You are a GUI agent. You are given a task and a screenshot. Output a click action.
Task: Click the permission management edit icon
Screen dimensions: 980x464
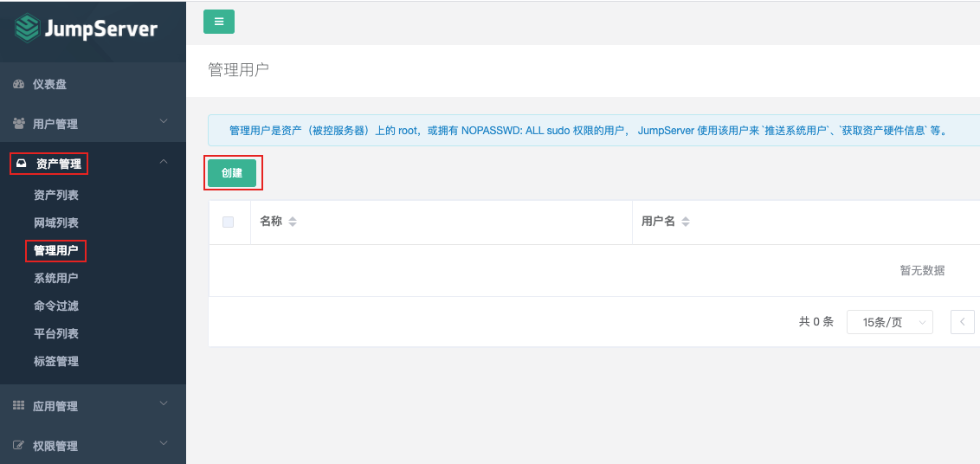pyautogui.click(x=19, y=446)
